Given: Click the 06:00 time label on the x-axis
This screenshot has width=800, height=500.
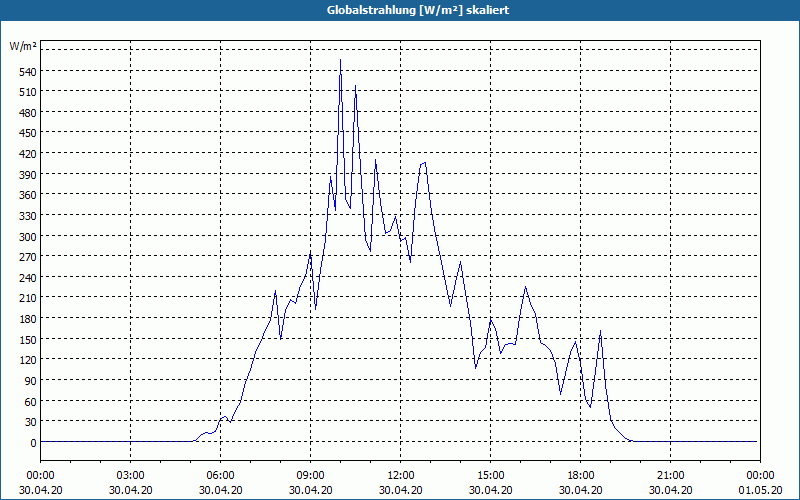Looking at the screenshot, I should pos(220,476).
